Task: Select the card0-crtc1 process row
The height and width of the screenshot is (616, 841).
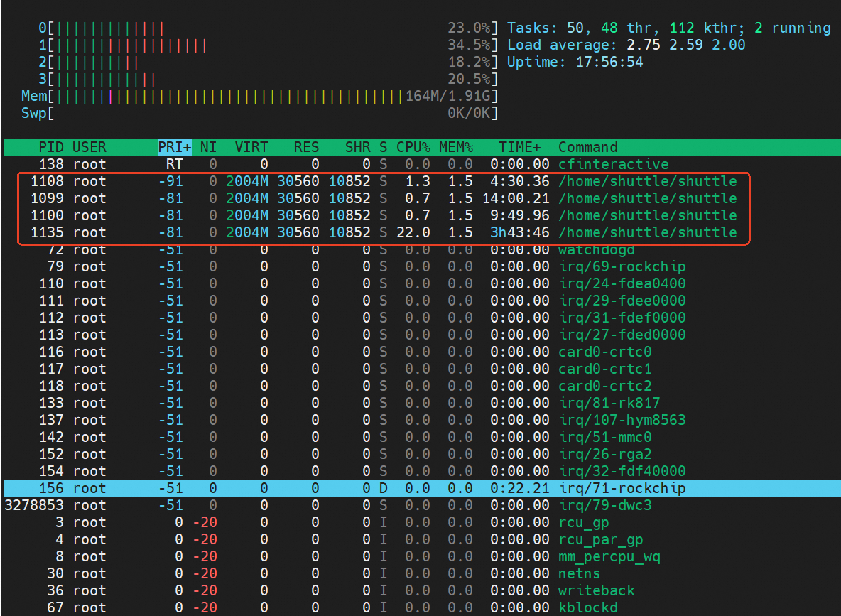Action: (422, 369)
